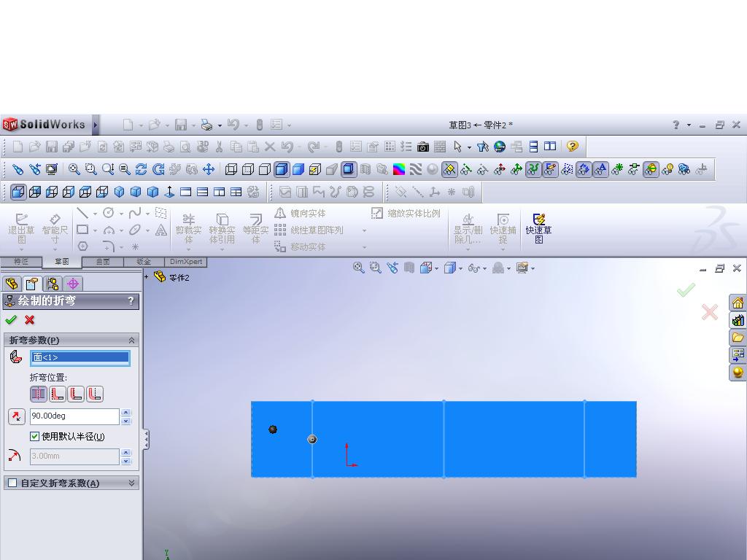Select 线性草图阵列 linear pattern command

[x=309, y=230]
